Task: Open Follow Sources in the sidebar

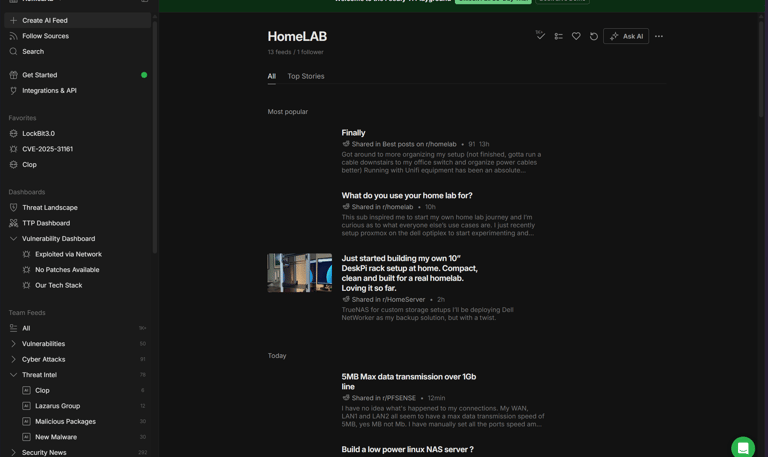Action: [45, 36]
